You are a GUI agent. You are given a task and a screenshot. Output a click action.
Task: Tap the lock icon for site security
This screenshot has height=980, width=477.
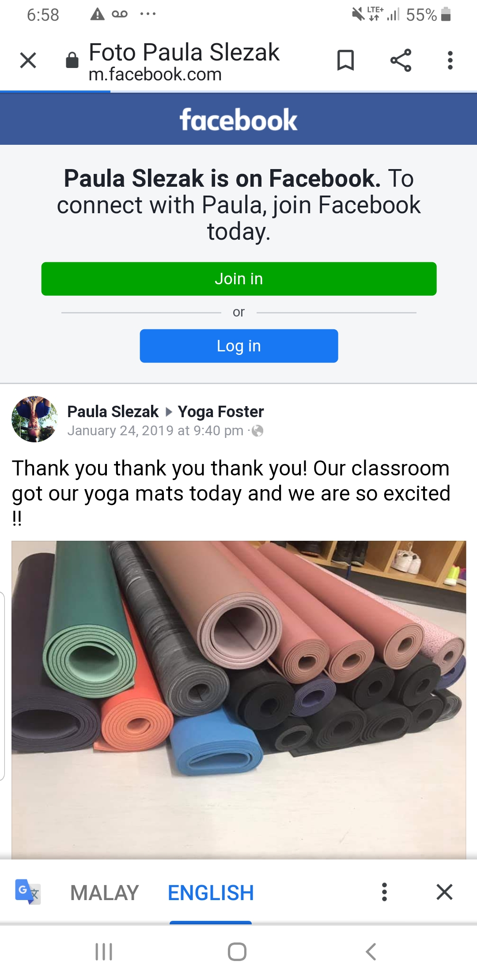[72, 60]
